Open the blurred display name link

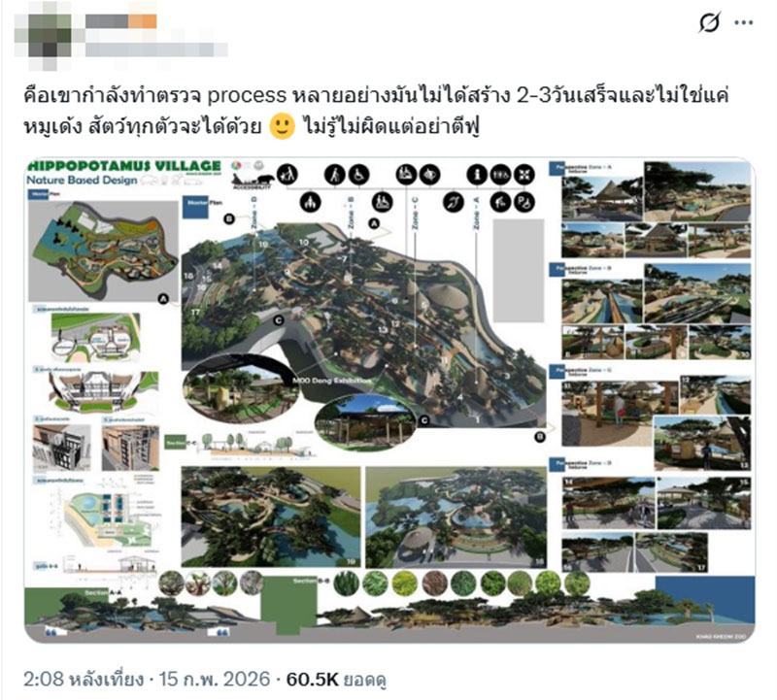121,21
